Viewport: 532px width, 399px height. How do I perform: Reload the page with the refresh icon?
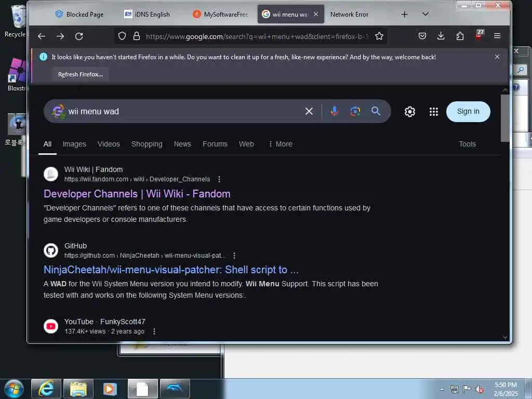click(79, 36)
